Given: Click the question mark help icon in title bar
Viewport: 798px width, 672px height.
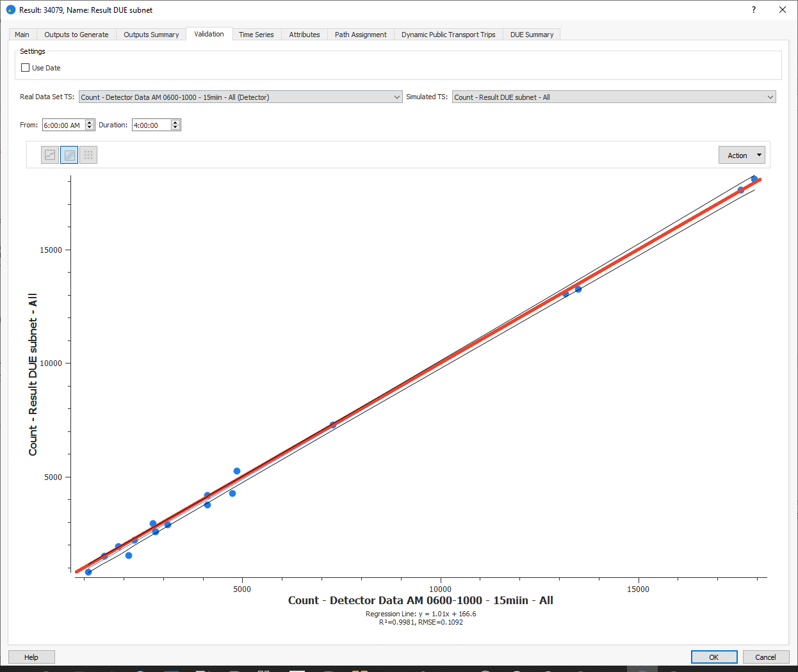Looking at the screenshot, I should point(753,10).
